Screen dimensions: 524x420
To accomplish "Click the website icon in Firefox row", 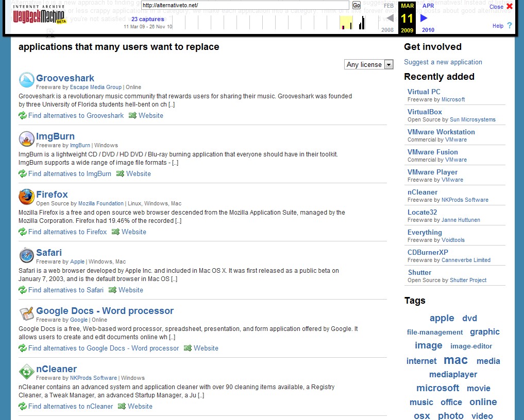I will click(x=115, y=232).
